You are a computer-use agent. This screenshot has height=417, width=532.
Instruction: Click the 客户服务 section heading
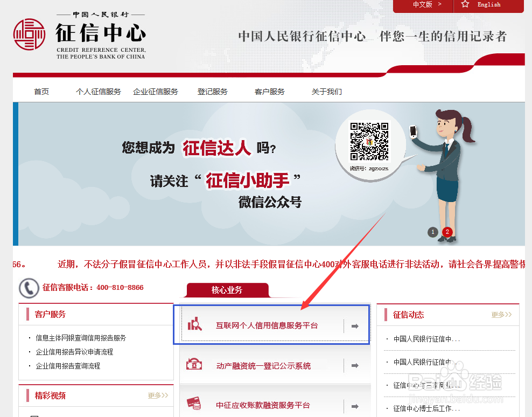pos(50,314)
